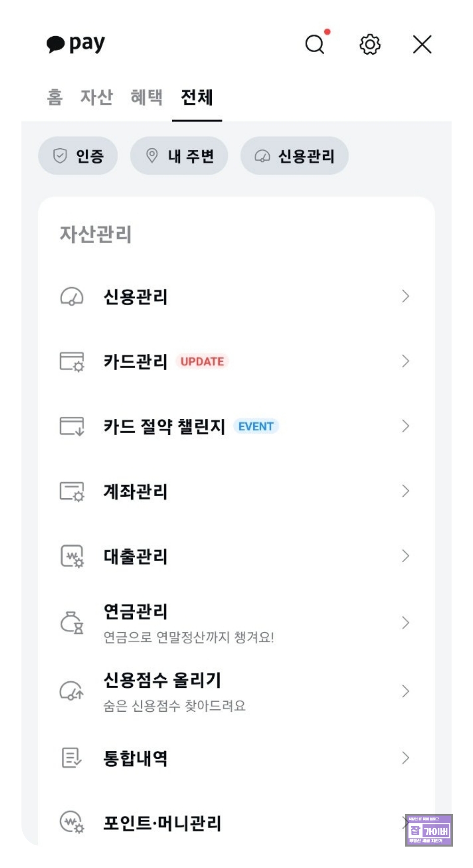The image size is (473, 868).
Task: Expand 계좌관리 row chevron
Action: [405, 491]
